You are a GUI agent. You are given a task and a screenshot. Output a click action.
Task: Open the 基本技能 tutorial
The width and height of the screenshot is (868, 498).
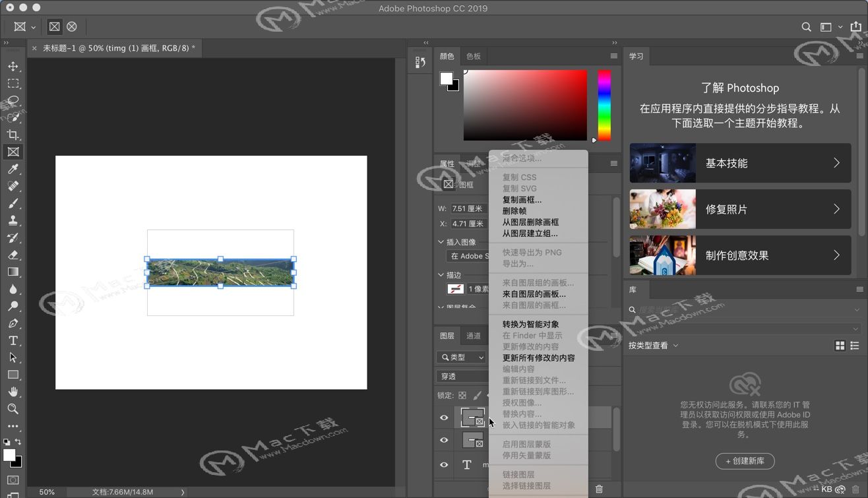(740, 163)
